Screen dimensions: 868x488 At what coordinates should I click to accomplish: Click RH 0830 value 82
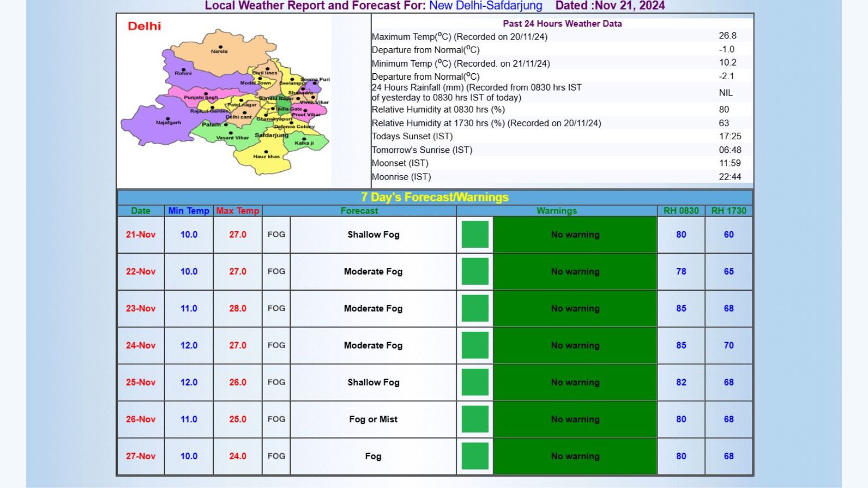(x=681, y=382)
